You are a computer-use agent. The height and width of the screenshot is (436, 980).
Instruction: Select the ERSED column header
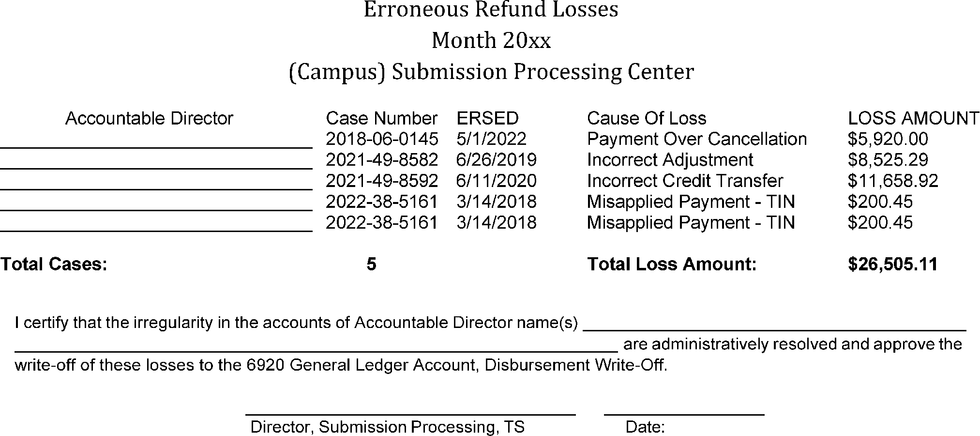click(487, 118)
